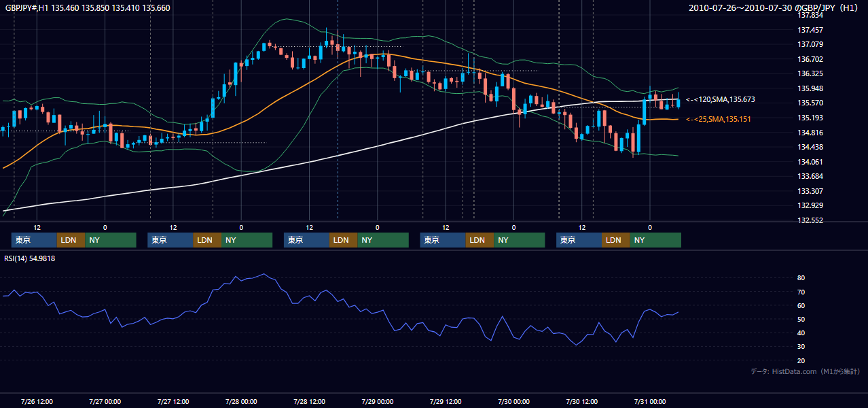868x408 pixels.
Task: Click price axis value 137.457
Action: click(810, 30)
